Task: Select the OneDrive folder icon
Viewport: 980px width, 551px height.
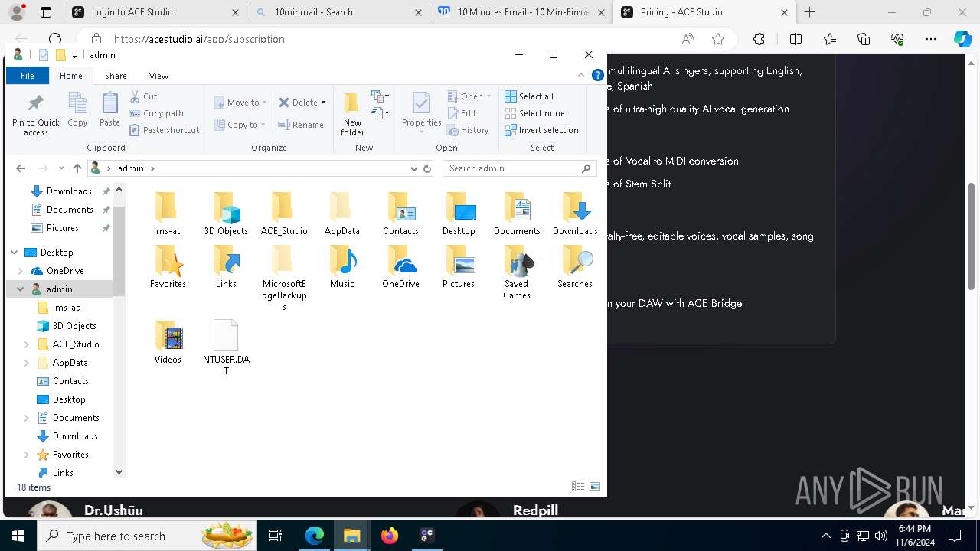Action: (x=400, y=260)
